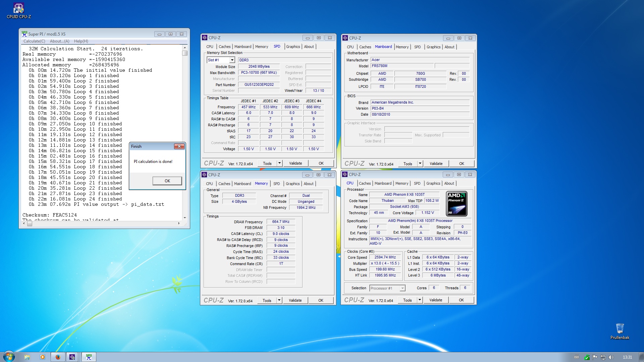Click the CPU tab window's title icon

tap(345, 174)
